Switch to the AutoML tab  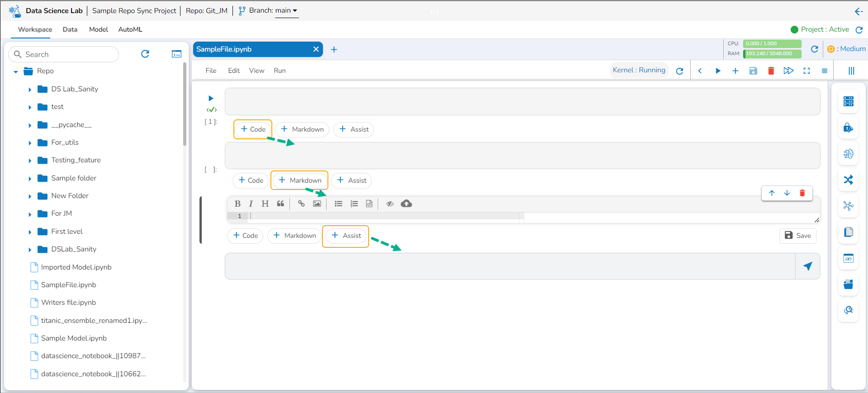pyautogui.click(x=130, y=29)
